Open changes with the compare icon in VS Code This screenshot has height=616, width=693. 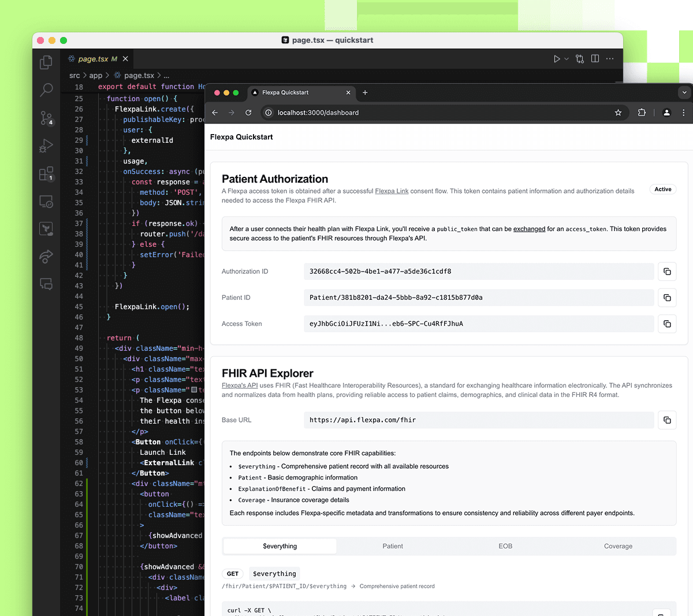580,59
